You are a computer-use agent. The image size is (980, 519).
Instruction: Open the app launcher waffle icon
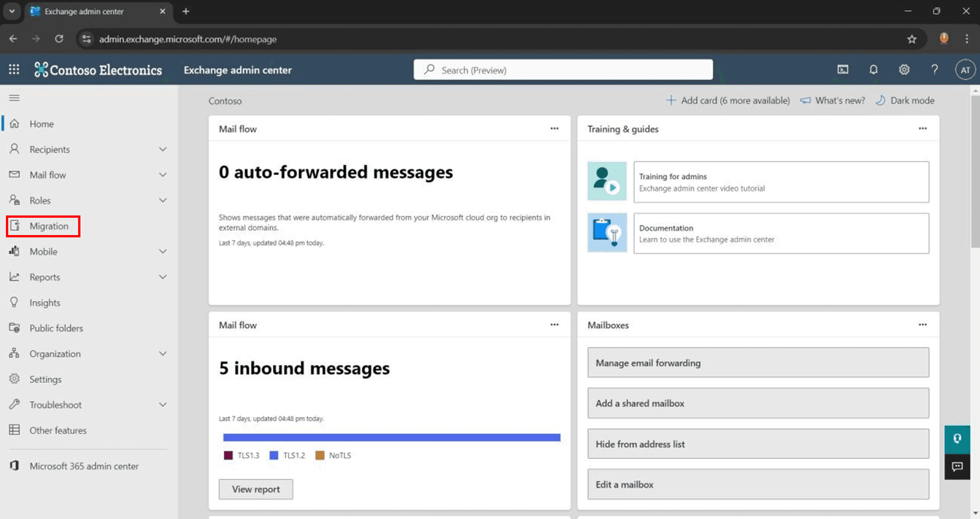click(14, 69)
